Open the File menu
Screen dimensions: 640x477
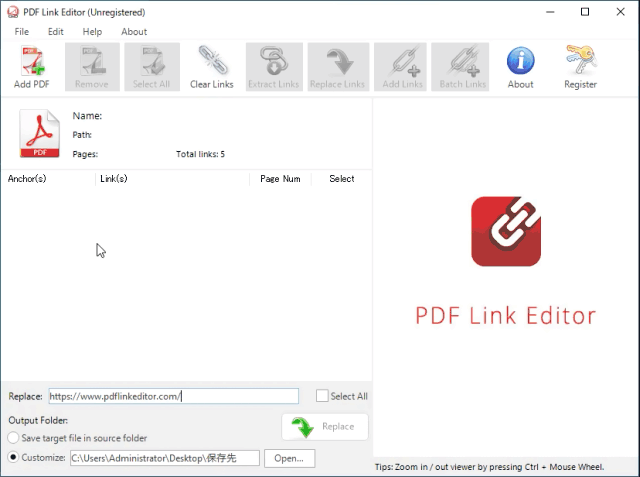[22, 32]
